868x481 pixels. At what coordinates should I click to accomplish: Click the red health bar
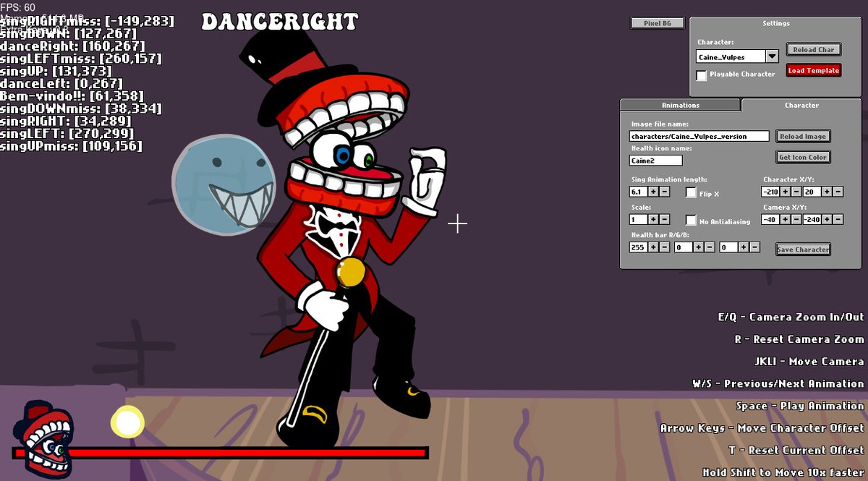[x=221, y=453]
